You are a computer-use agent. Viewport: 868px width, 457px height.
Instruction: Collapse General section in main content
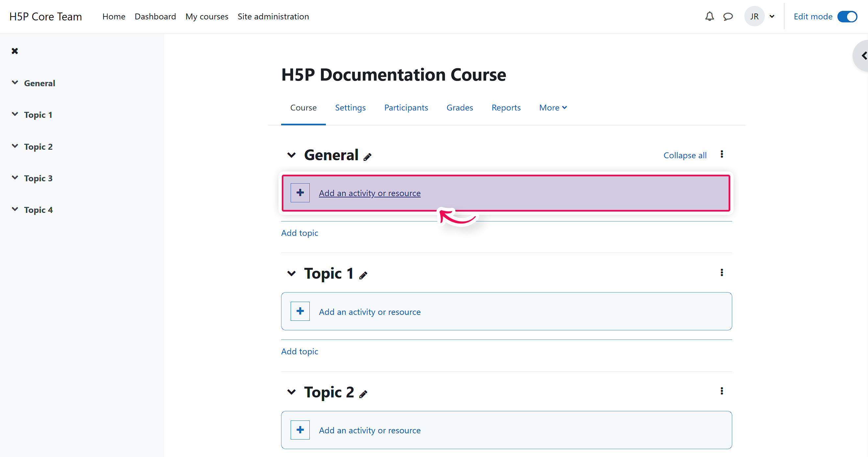click(291, 155)
